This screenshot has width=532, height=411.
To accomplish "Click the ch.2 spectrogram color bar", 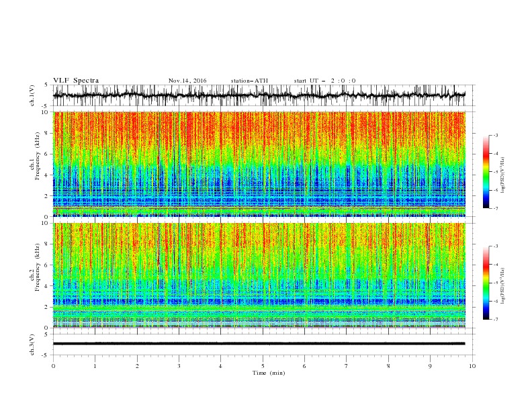I will [x=486, y=283].
